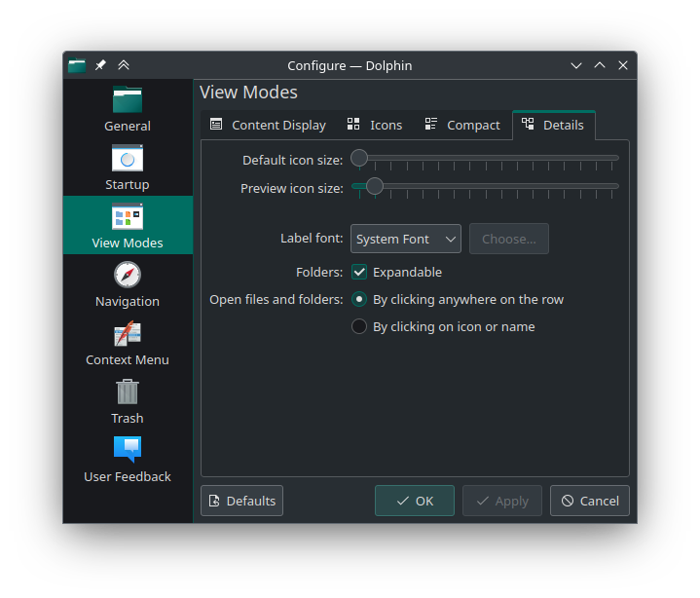The width and height of the screenshot is (700, 598).
Task: Click the keep-above double chevron icon
Action: (x=124, y=65)
